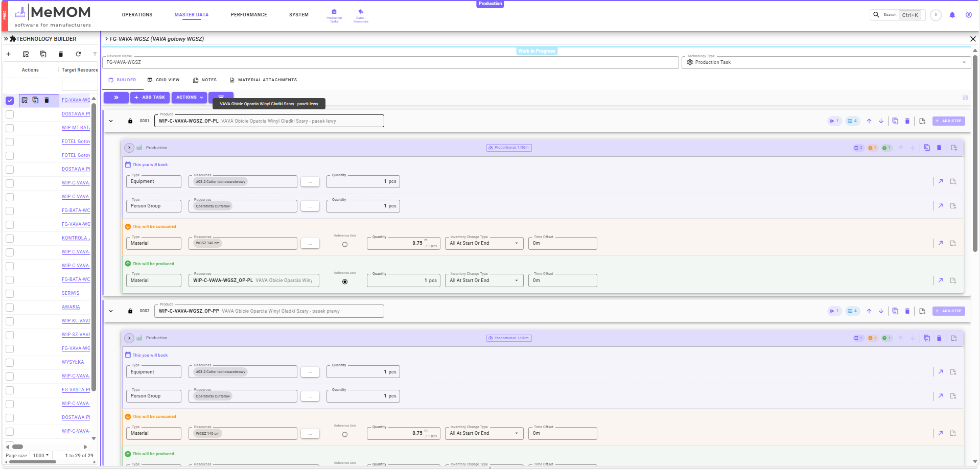Open the KONTROLA technology link

pos(76,239)
